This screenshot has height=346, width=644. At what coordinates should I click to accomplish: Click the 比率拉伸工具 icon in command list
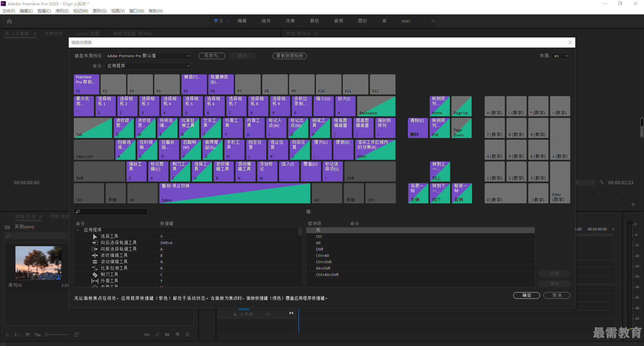click(95, 268)
